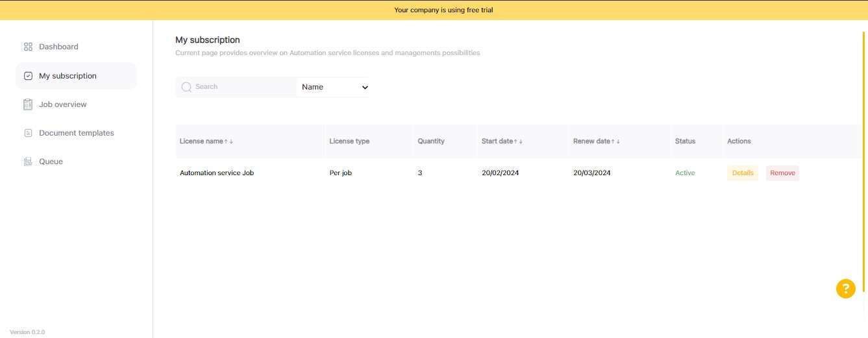This screenshot has height=338, width=868.
Task: View Details of the Automation service Job license
Action: (x=743, y=173)
